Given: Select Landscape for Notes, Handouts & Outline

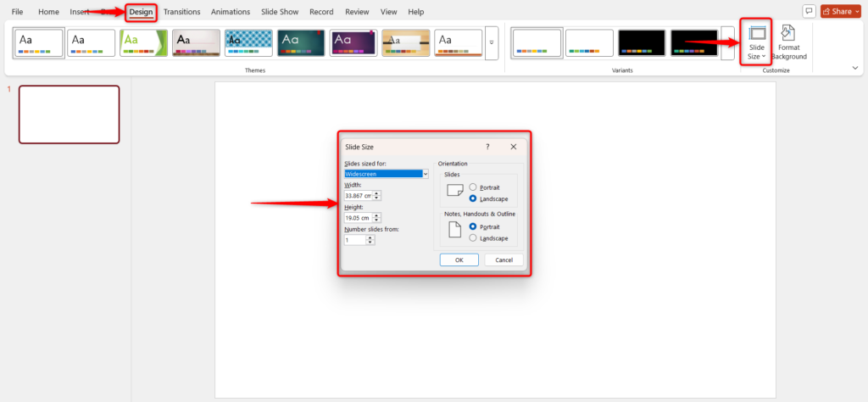Looking at the screenshot, I should [488, 237].
